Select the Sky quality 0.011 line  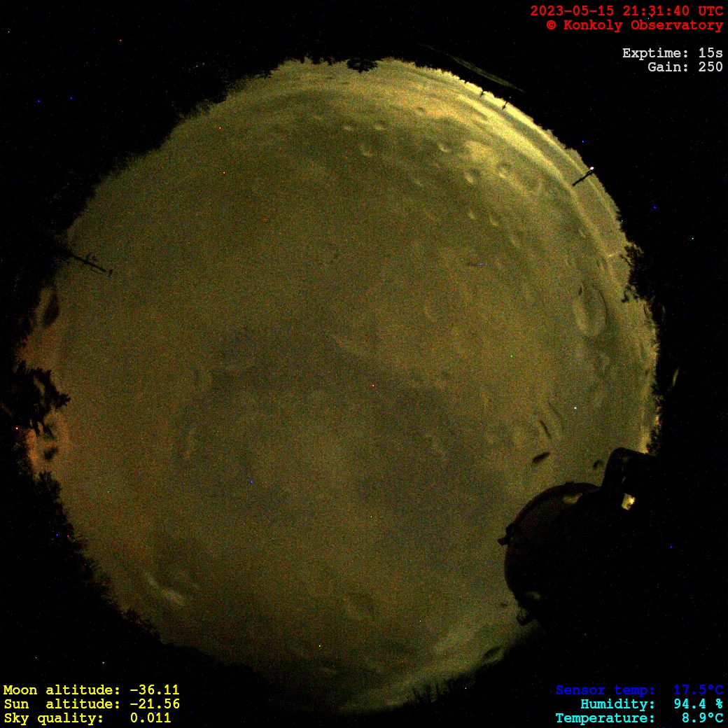pyautogui.click(x=87, y=718)
